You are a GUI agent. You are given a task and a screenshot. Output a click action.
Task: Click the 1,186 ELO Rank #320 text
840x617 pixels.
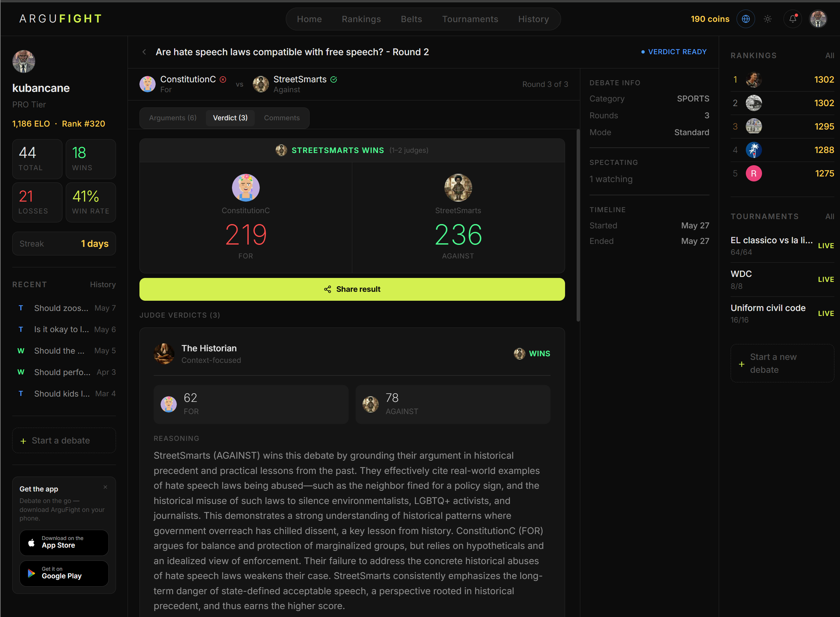point(58,124)
